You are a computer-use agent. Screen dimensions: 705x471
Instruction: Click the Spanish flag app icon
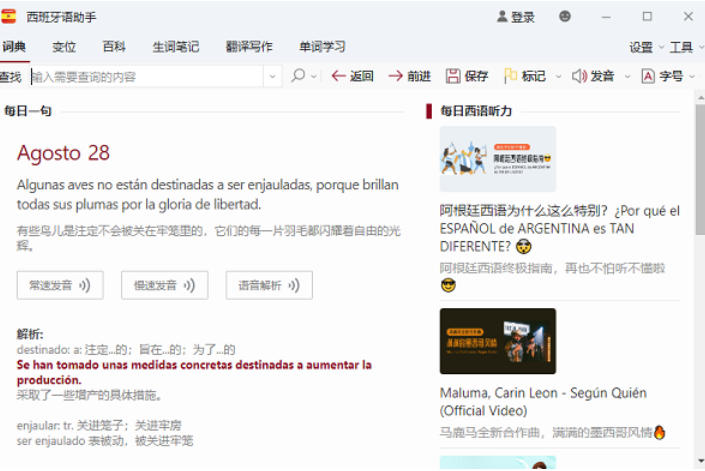(8, 17)
